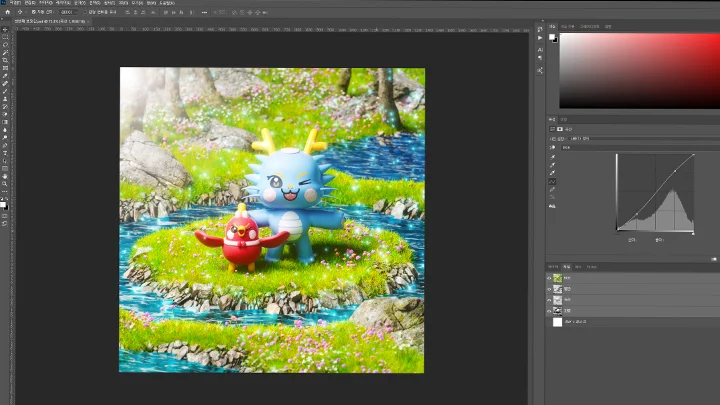Select edit points curve mode

(552, 181)
